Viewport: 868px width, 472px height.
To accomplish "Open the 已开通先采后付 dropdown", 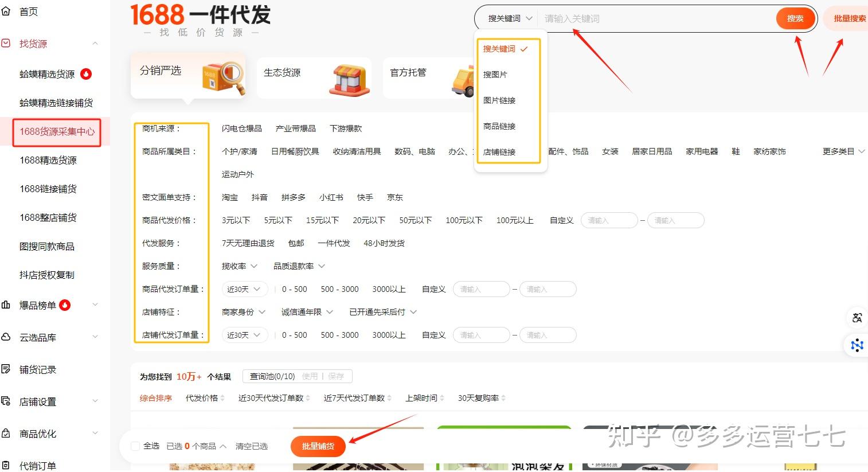I will click(383, 312).
